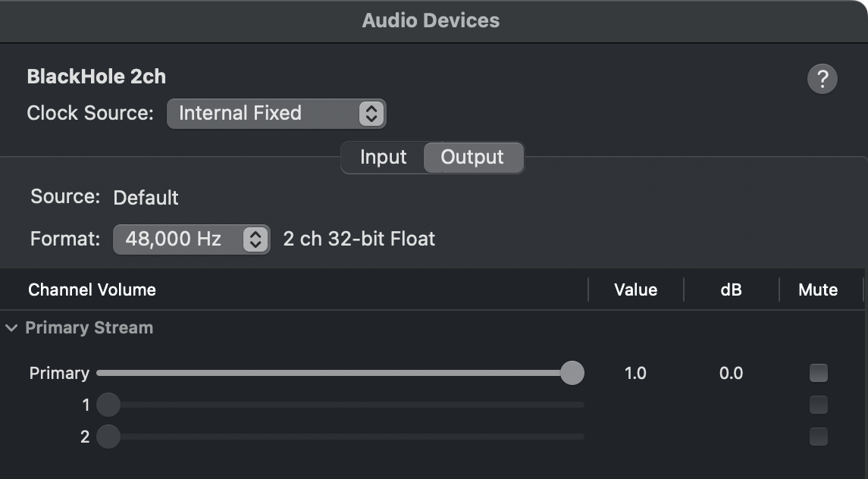The height and width of the screenshot is (479, 868).
Task: Click the dB column header
Action: (731, 290)
